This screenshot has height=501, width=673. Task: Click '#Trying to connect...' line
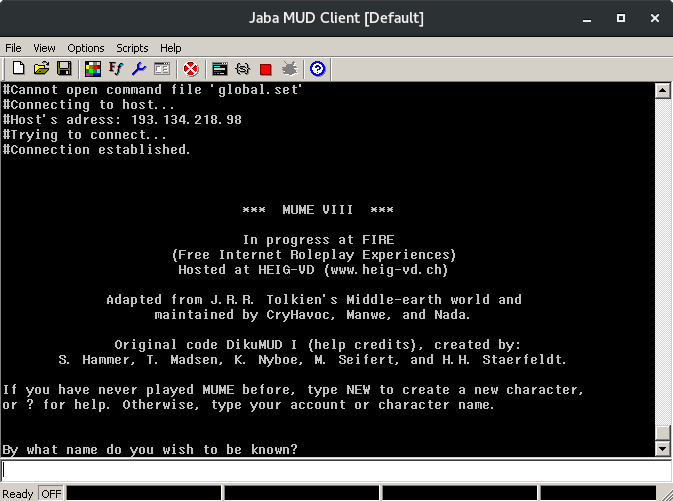coord(85,135)
